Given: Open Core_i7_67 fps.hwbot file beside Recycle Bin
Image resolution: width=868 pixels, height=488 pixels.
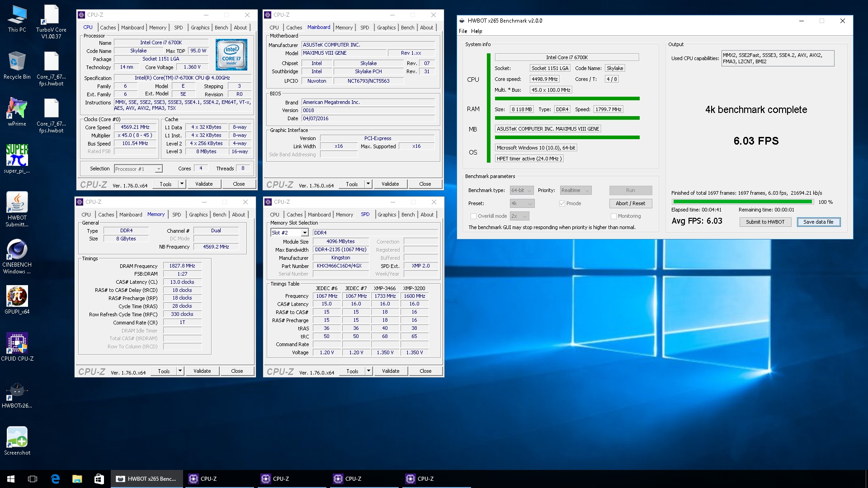Looking at the screenshot, I should [51, 69].
